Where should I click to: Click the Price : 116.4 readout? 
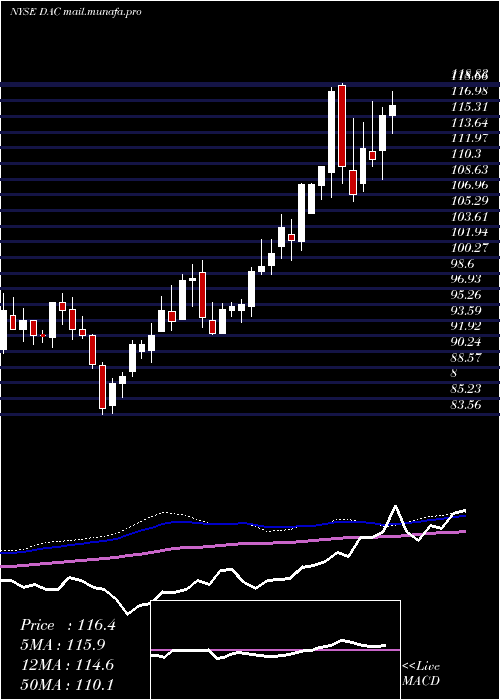[68, 625]
